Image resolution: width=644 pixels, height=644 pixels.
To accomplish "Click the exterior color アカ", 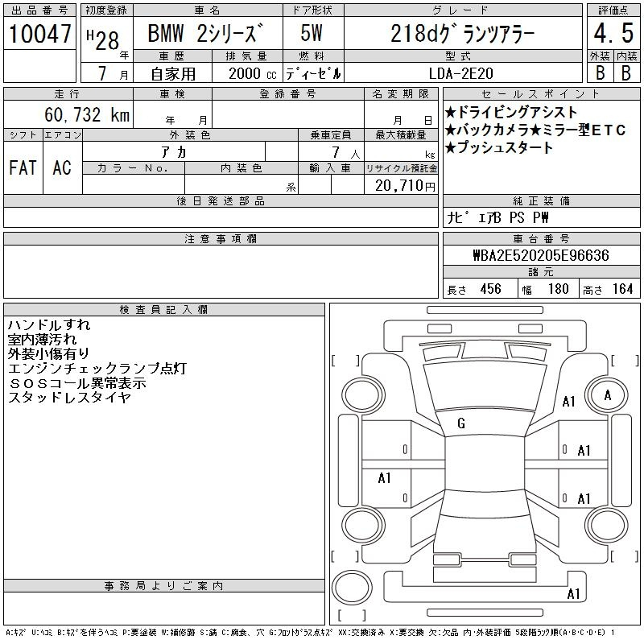I will point(174,152).
